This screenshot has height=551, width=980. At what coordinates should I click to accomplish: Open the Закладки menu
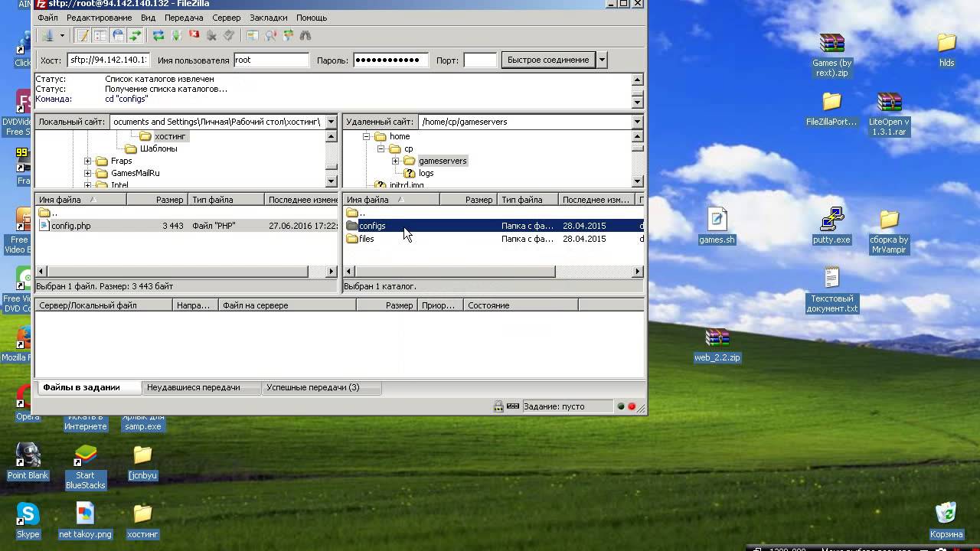tap(269, 18)
